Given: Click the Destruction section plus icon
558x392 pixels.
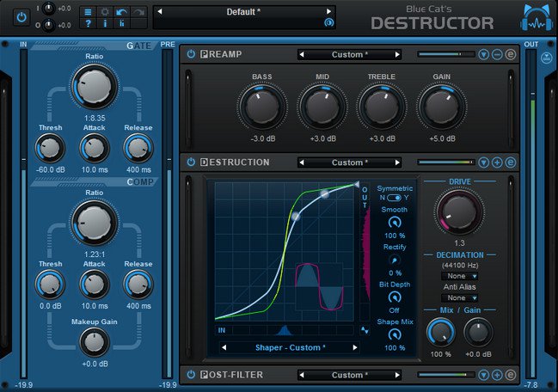Looking at the screenshot, I should click(x=497, y=162).
